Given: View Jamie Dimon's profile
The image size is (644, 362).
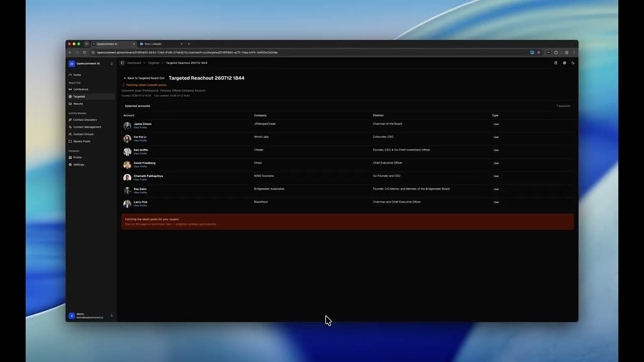Looking at the screenshot, I should click(x=140, y=128).
